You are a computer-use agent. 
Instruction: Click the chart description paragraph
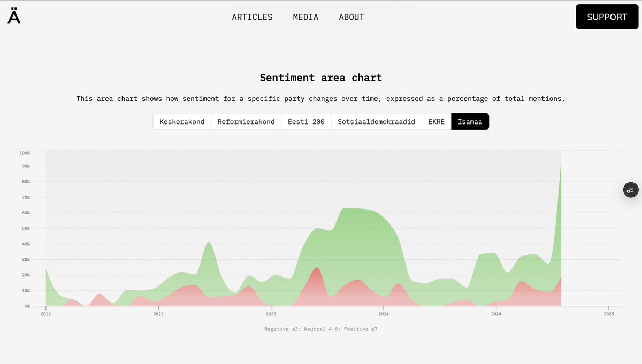click(321, 99)
